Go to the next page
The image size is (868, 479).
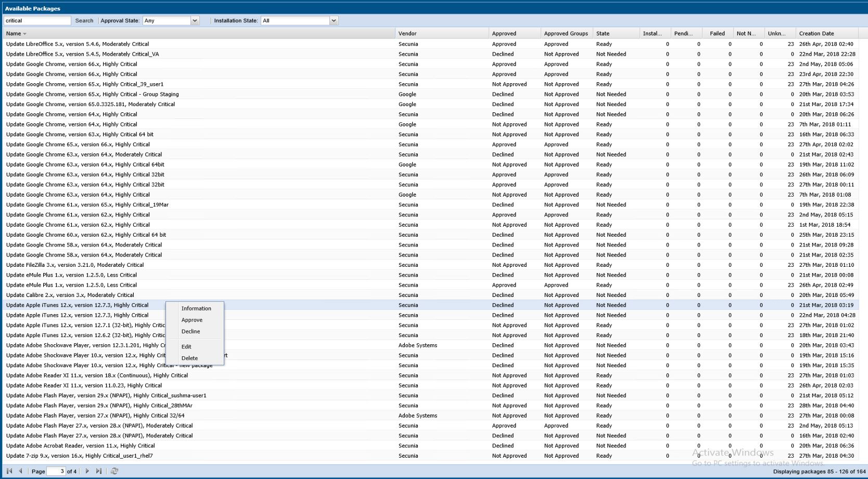tap(87, 471)
